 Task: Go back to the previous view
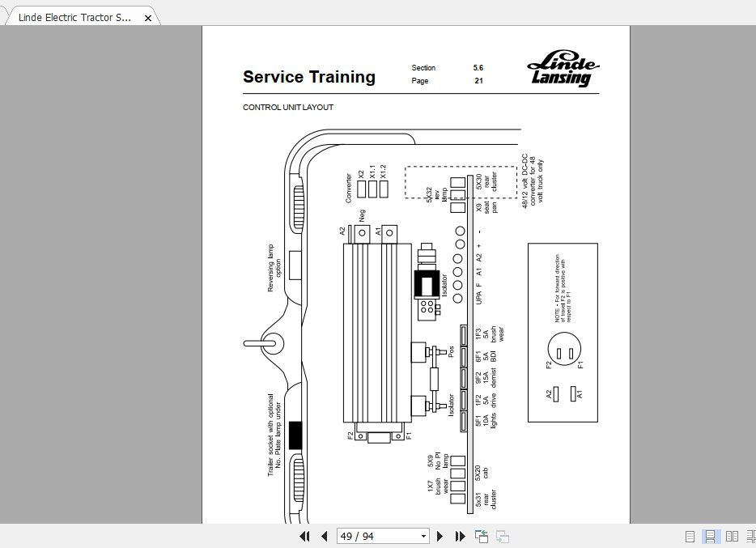coord(481,536)
